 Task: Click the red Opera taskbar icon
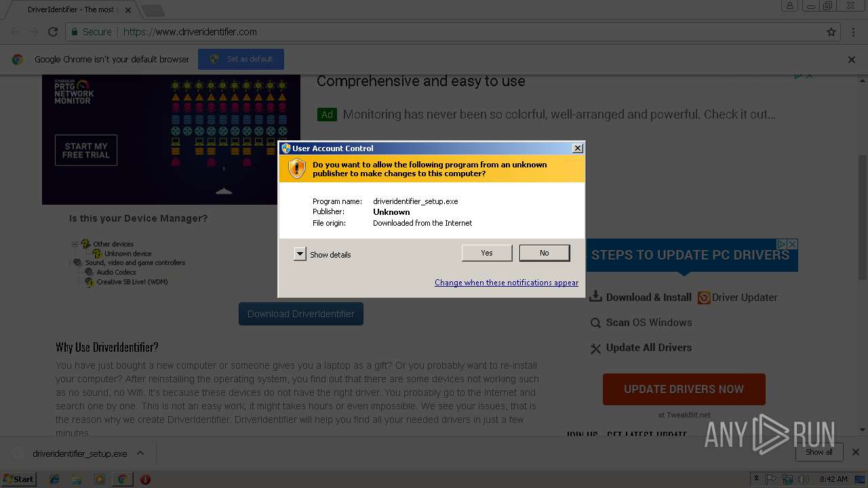click(x=145, y=479)
